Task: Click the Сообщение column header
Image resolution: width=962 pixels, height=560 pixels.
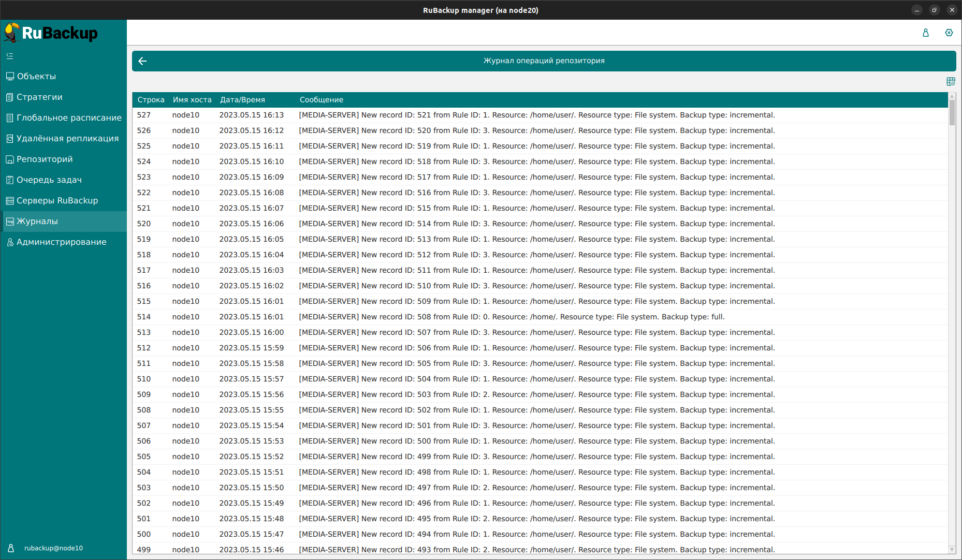Action: tap(321, 100)
